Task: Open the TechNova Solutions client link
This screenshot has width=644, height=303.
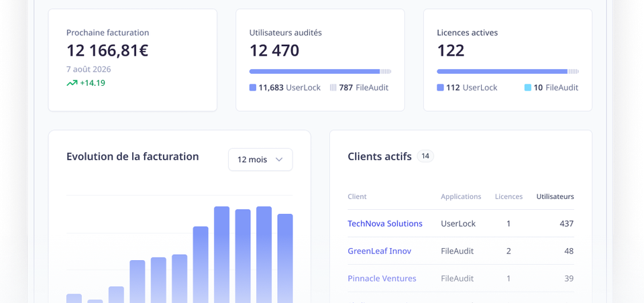Action: (385, 223)
